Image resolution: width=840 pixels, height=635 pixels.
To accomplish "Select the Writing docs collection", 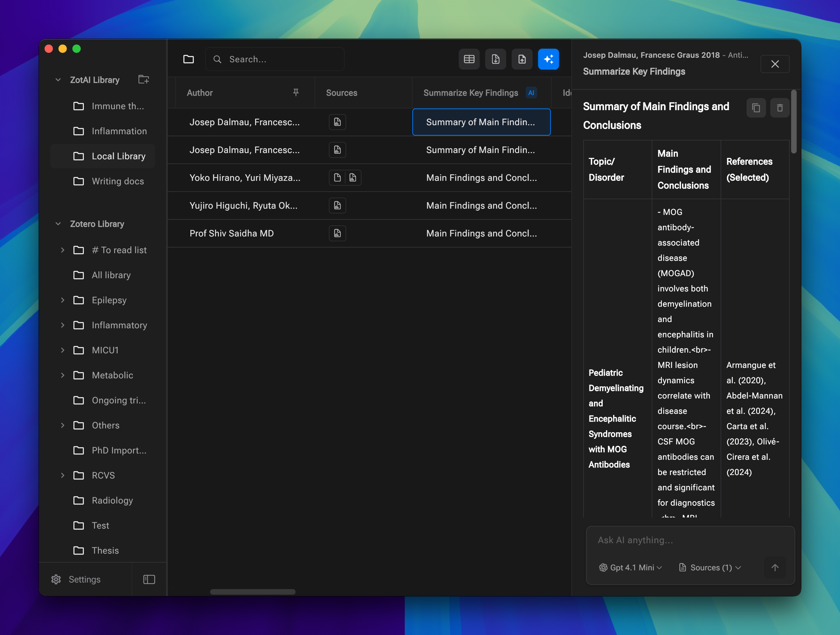I will pos(117,181).
